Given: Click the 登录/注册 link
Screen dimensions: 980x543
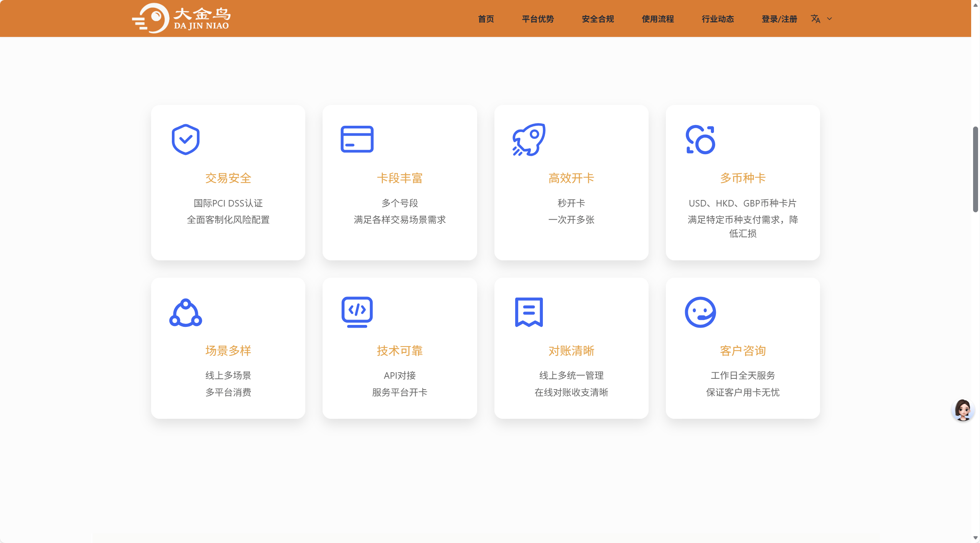Looking at the screenshot, I should 779,19.
